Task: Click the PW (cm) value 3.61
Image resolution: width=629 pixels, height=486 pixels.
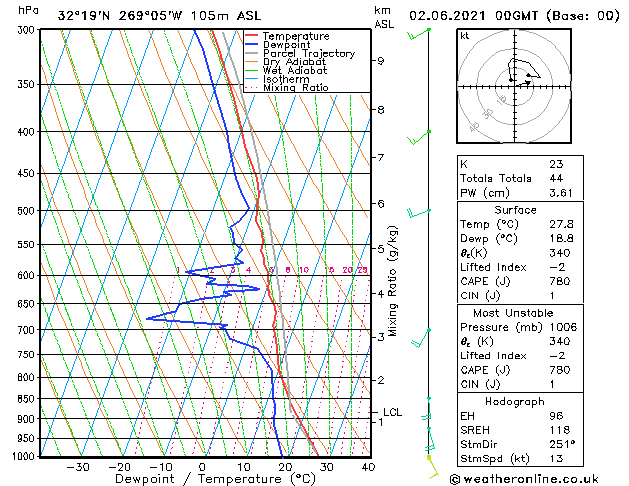Action: (561, 193)
